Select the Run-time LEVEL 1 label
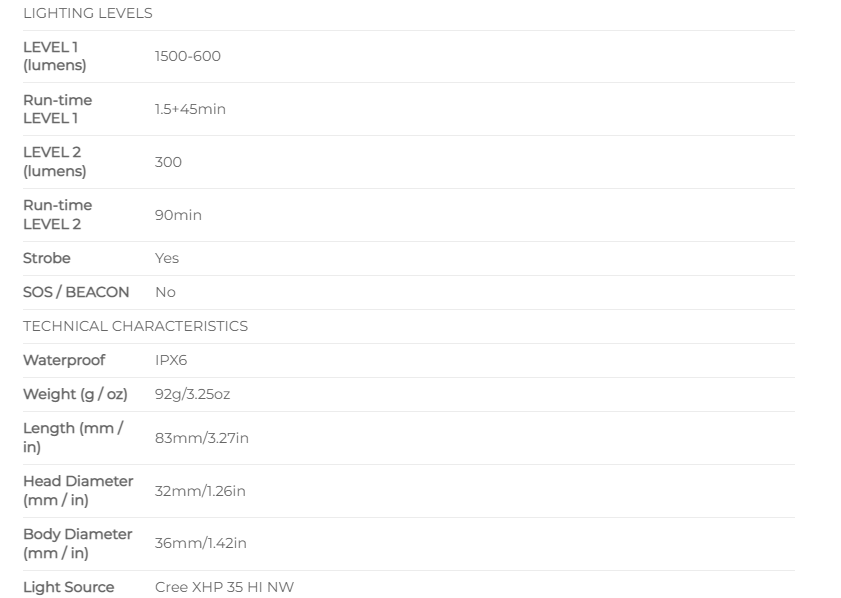This screenshot has width=841, height=598. [x=57, y=109]
